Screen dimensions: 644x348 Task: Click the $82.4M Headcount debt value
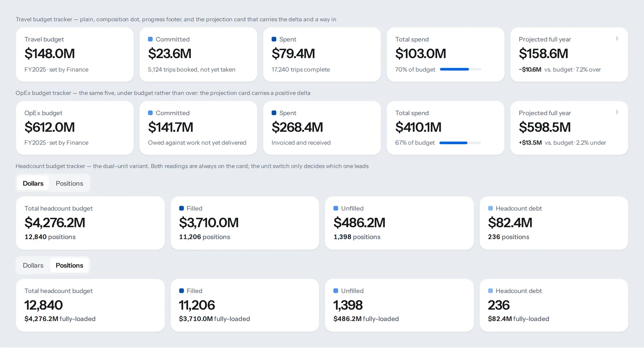coord(510,222)
